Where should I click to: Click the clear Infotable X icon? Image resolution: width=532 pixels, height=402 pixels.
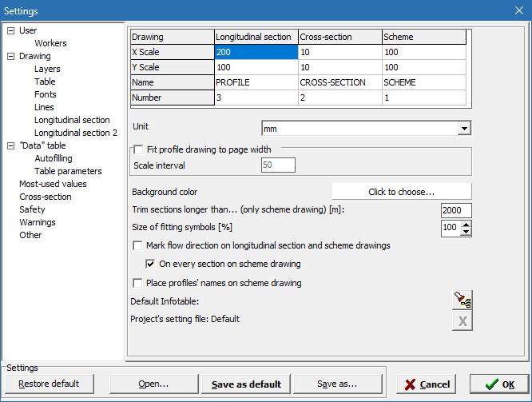coord(463,321)
